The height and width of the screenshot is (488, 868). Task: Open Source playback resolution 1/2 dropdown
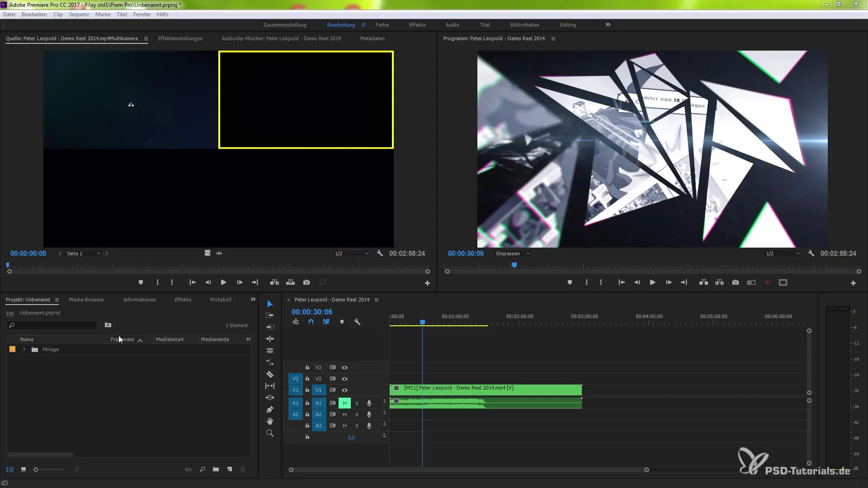tap(351, 253)
